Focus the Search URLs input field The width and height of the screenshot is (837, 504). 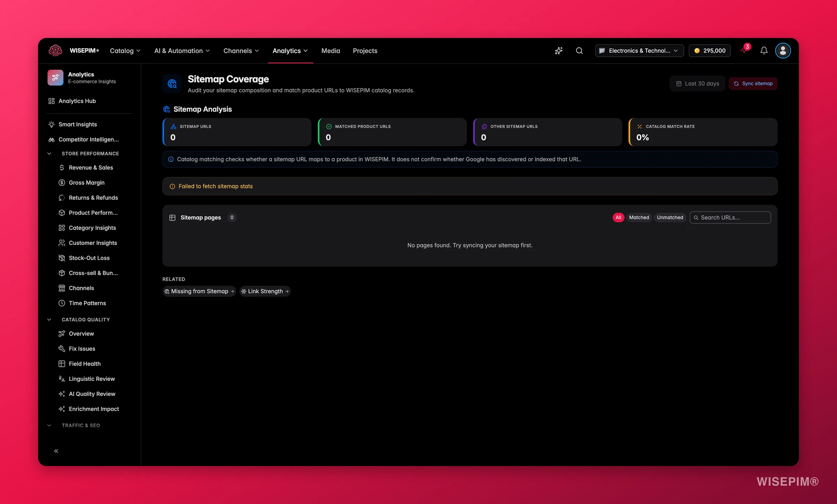730,217
